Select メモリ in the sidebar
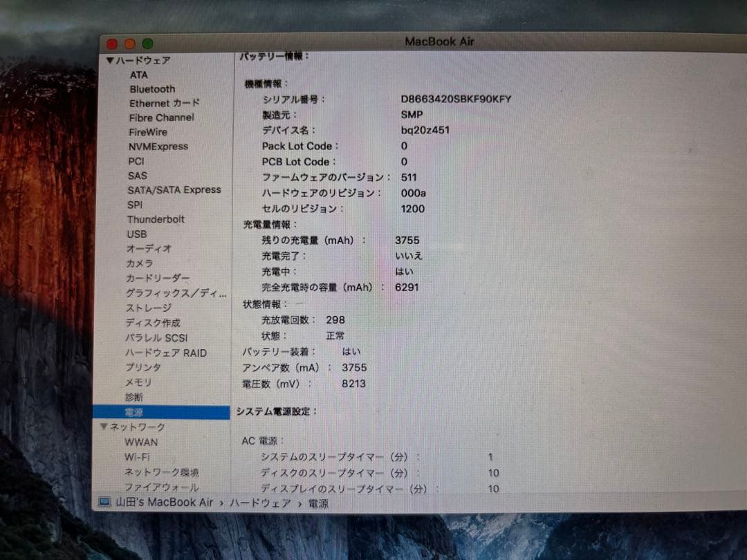This screenshot has height=560, width=747. point(138,382)
